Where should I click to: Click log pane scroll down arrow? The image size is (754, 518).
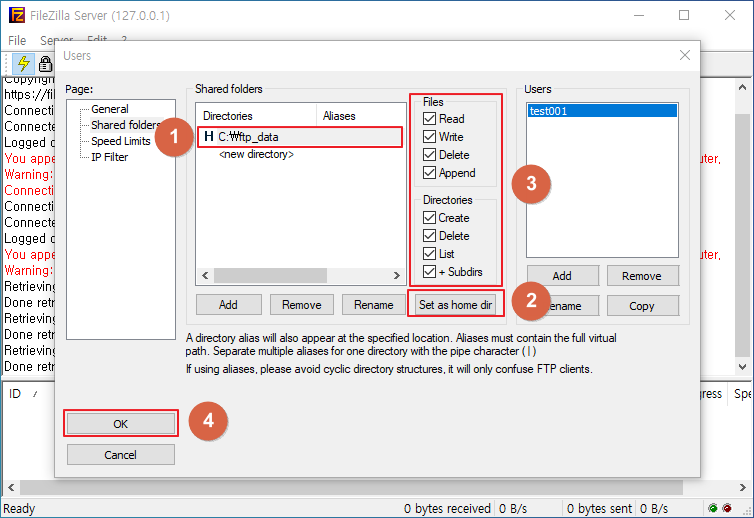[x=742, y=366]
